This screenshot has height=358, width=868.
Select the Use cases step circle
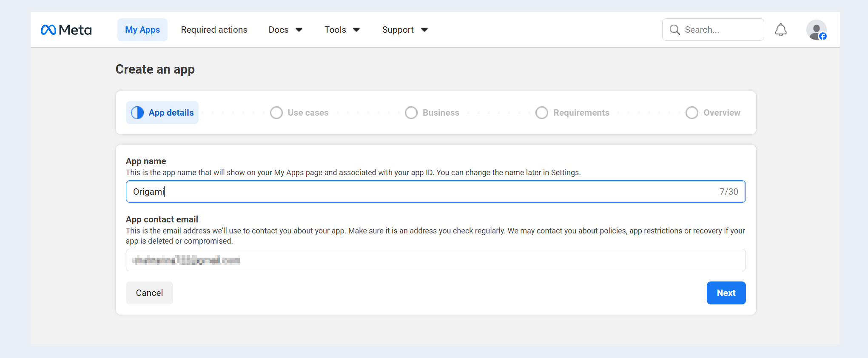pos(276,113)
